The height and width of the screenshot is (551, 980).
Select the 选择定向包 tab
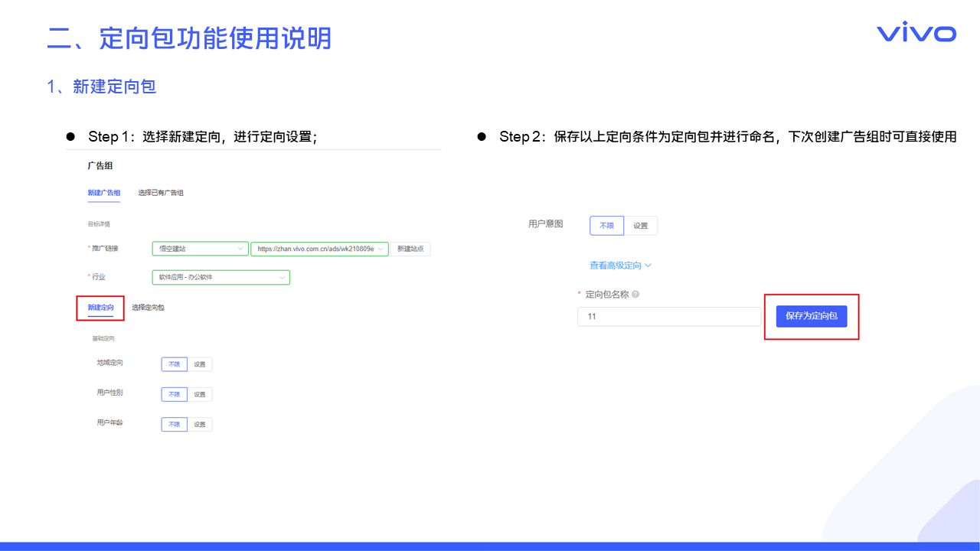[x=148, y=308]
